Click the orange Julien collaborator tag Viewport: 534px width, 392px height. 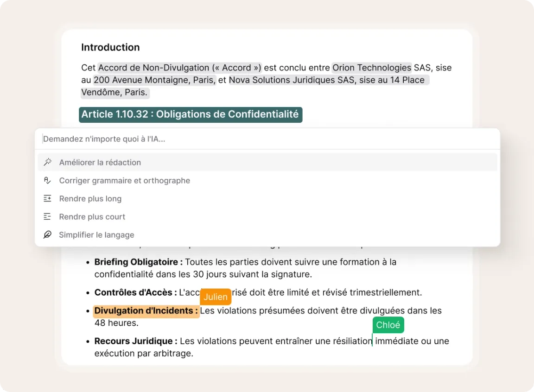pyautogui.click(x=216, y=297)
